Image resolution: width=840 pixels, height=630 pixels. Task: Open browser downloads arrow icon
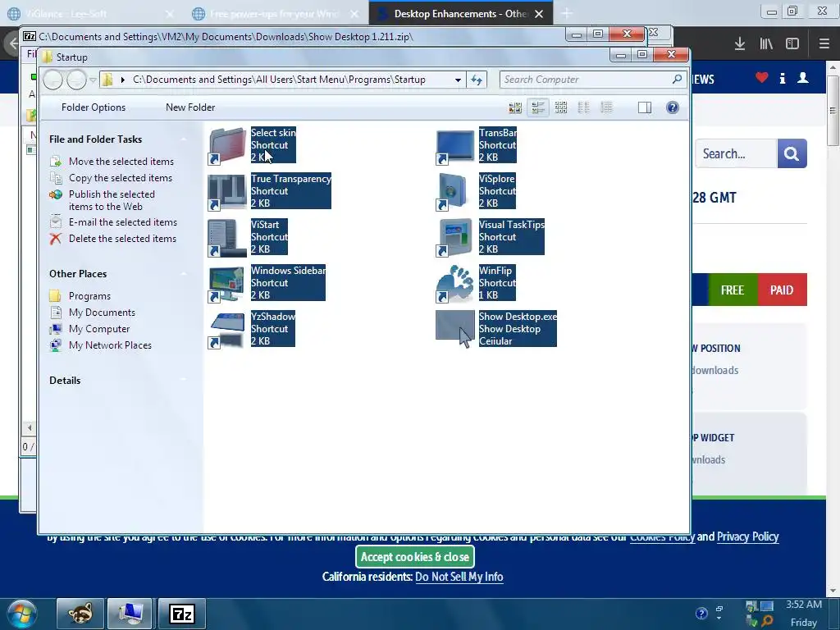(x=740, y=43)
